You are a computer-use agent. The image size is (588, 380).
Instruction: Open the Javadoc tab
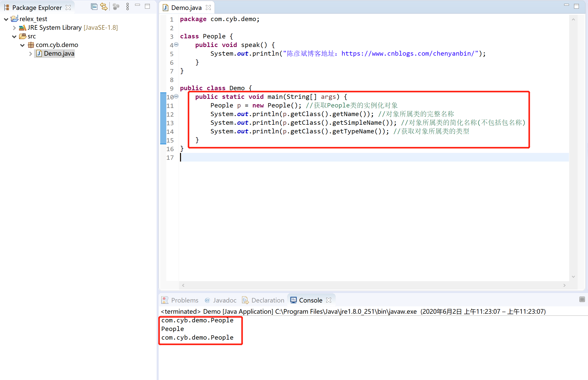click(x=224, y=300)
